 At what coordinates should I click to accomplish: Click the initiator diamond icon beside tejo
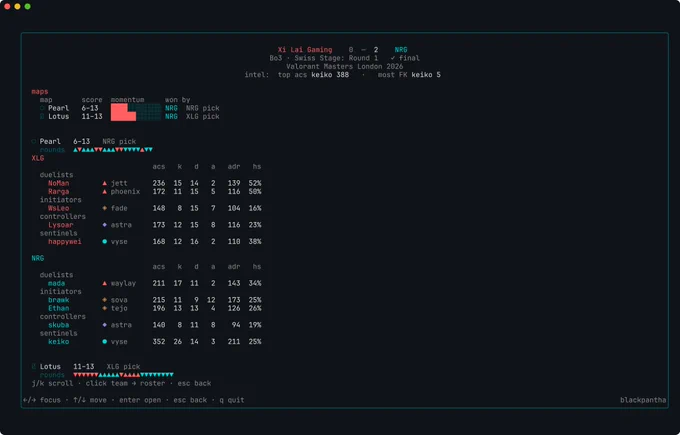[x=105, y=308]
